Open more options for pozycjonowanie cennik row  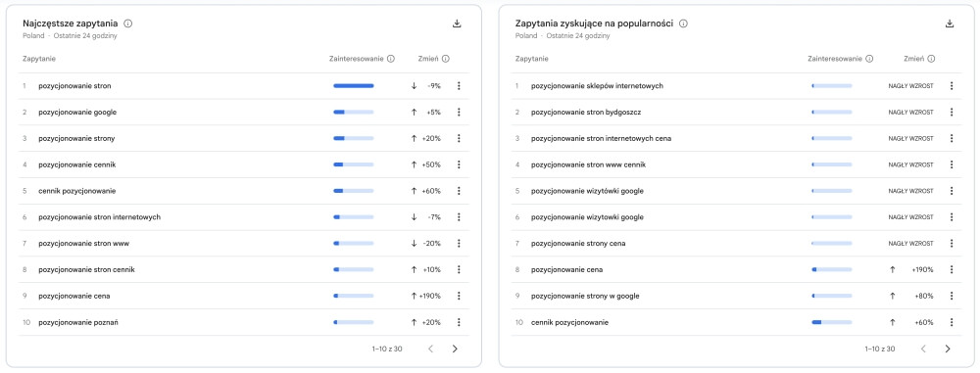(x=459, y=164)
